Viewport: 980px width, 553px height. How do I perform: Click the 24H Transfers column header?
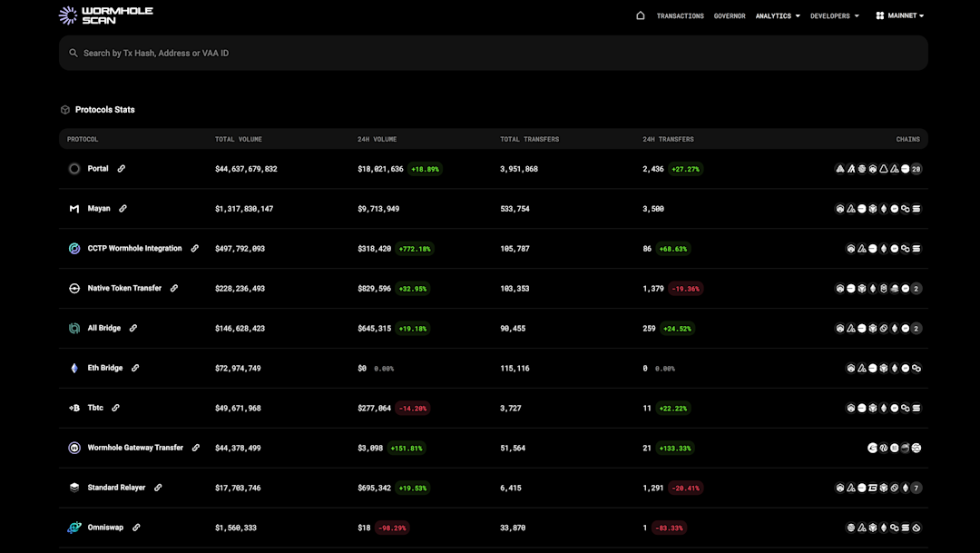tap(668, 139)
